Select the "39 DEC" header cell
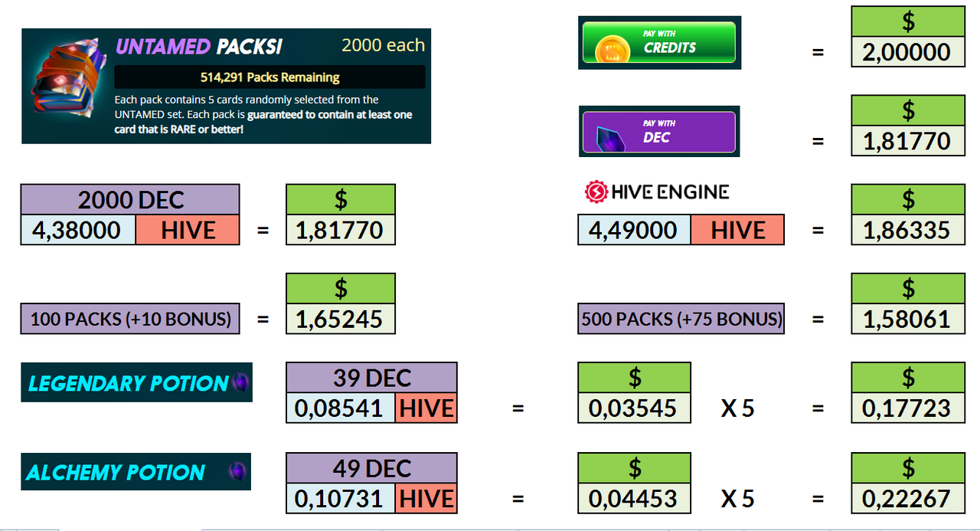Image resolution: width=980 pixels, height=531 pixels. 371,378
